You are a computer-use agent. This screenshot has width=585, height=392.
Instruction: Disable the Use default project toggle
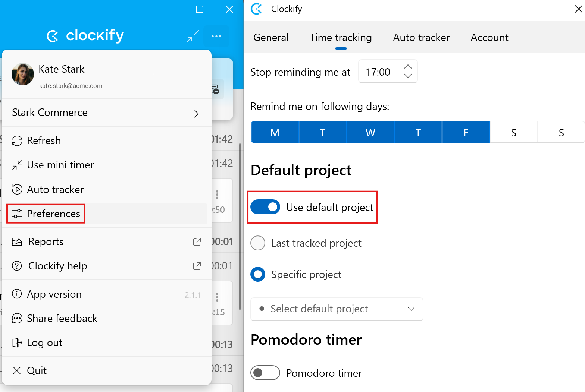pyautogui.click(x=265, y=207)
